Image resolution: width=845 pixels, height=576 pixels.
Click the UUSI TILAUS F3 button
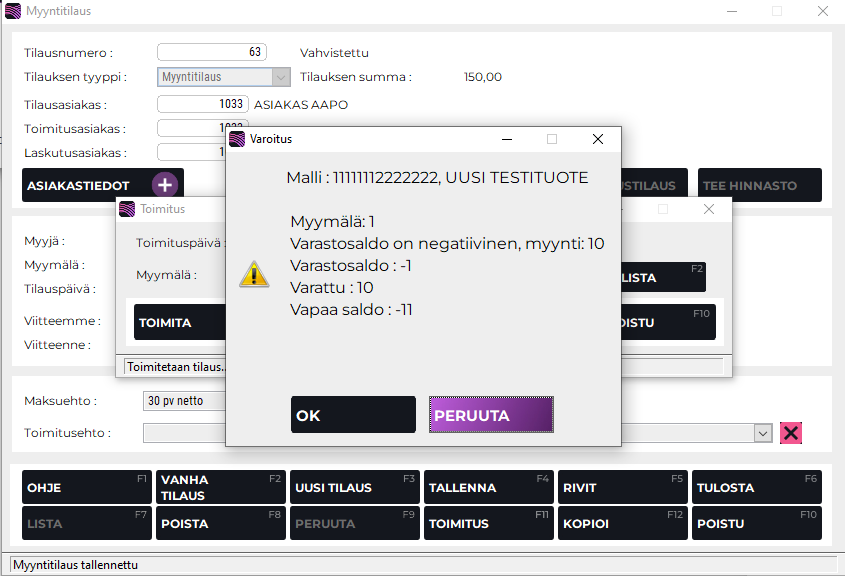coord(354,488)
